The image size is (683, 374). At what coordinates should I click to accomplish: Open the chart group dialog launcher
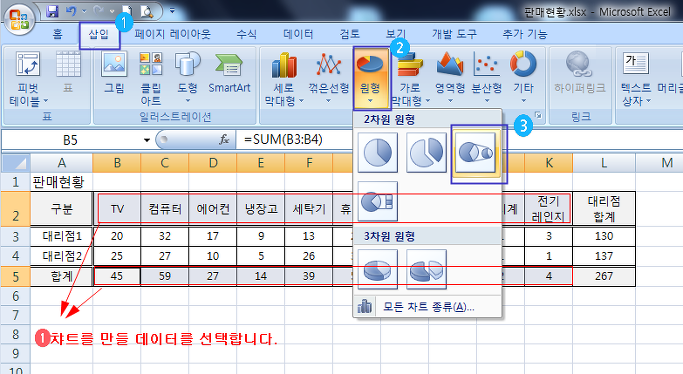[x=539, y=115]
